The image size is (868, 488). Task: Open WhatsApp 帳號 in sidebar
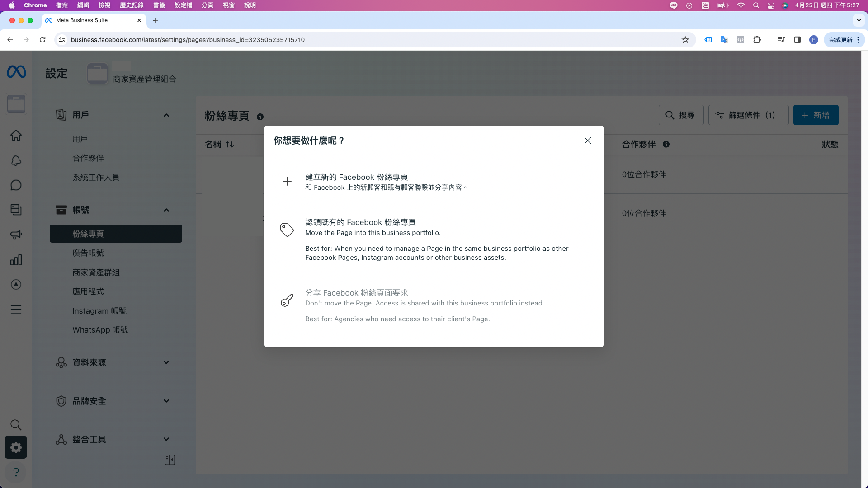(x=100, y=330)
